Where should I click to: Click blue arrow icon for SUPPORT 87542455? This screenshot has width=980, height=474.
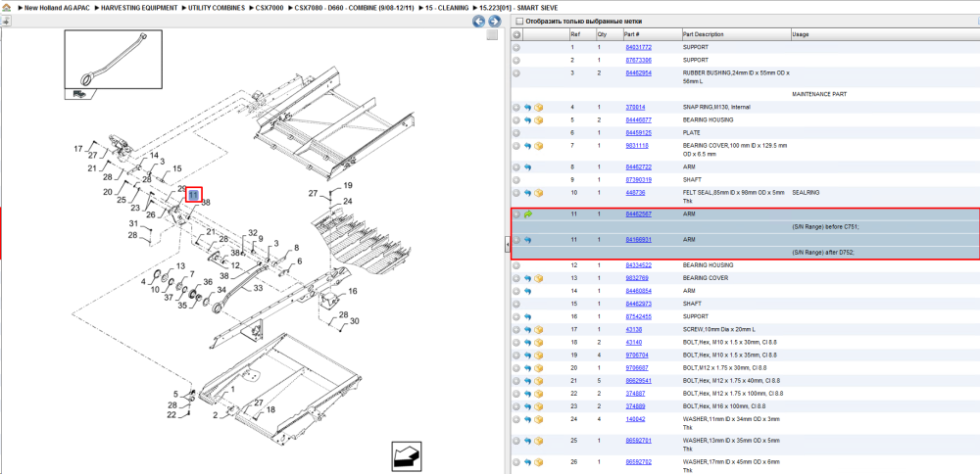tap(527, 316)
